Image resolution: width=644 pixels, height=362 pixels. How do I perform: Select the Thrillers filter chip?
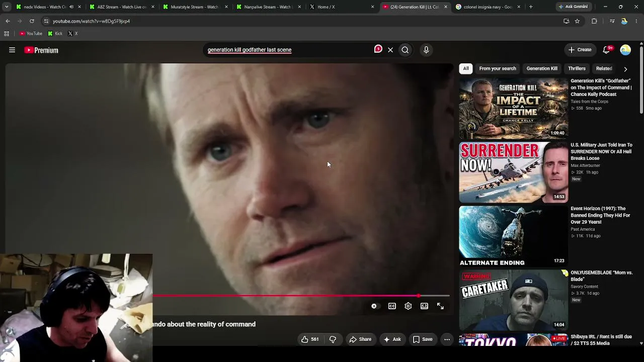click(x=577, y=68)
